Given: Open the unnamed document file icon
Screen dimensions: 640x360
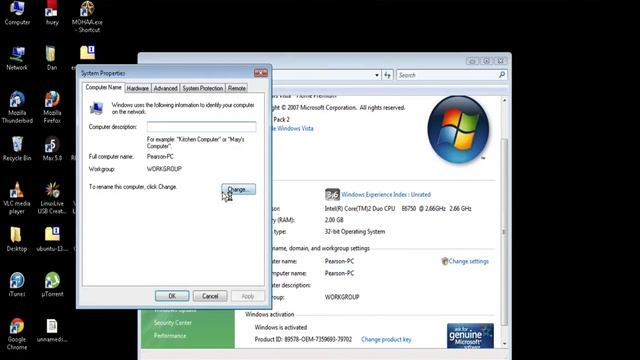Looking at the screenshot, I should coord(52,330).
